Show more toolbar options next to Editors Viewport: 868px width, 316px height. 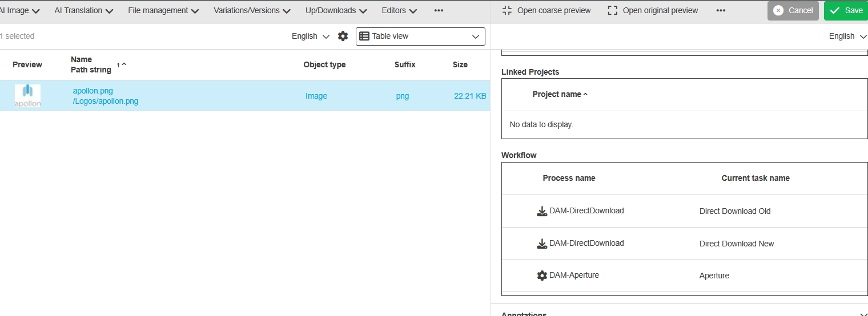click(439, 10)
